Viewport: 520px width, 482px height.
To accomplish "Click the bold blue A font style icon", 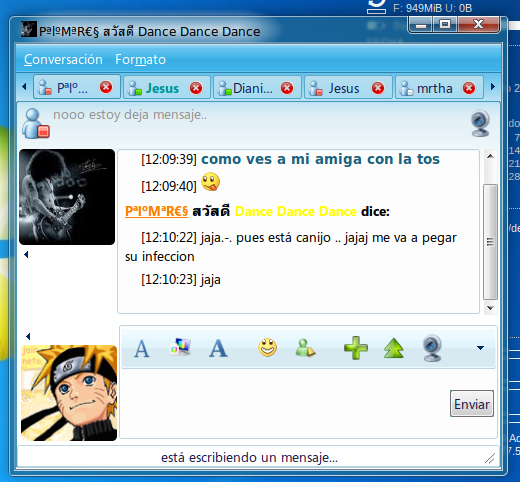I will (x=218, y=349).
